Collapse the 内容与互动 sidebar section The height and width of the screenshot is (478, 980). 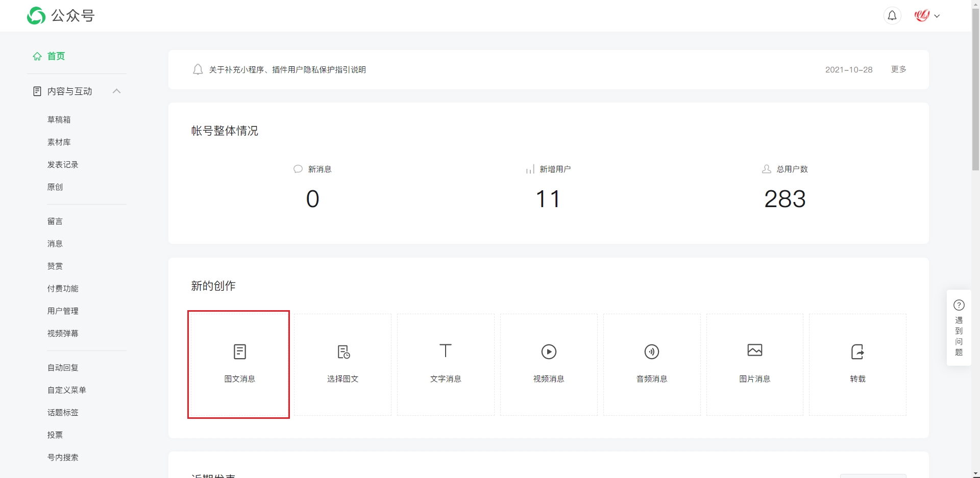pyautogui.click(x=116, y=91)
